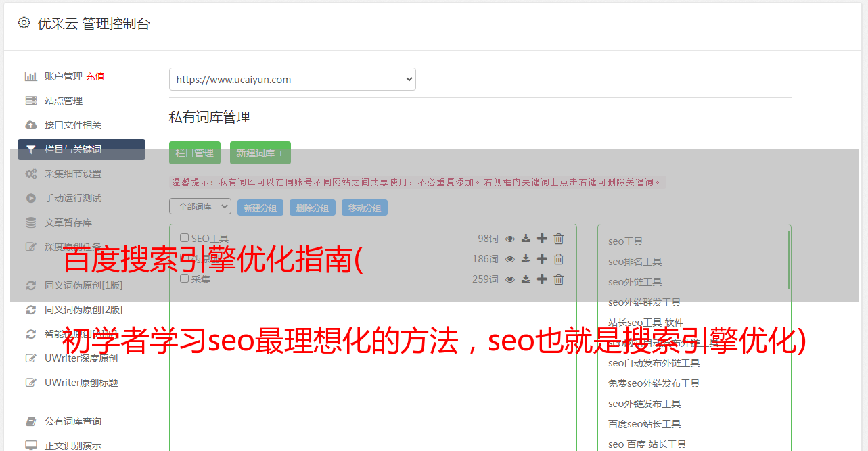Select keyword 'seo外链发布工具'

pos(645,404)
